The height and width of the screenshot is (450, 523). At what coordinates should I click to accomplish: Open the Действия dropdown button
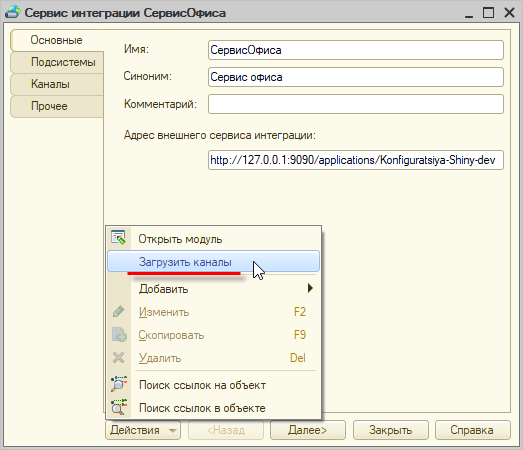click(x=143, y=430)
